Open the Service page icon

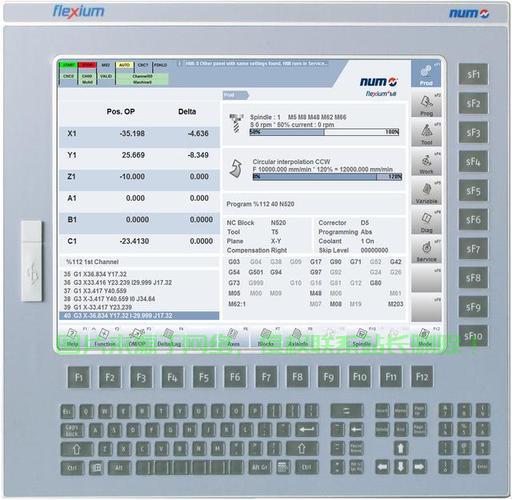[x=426, y=250]
